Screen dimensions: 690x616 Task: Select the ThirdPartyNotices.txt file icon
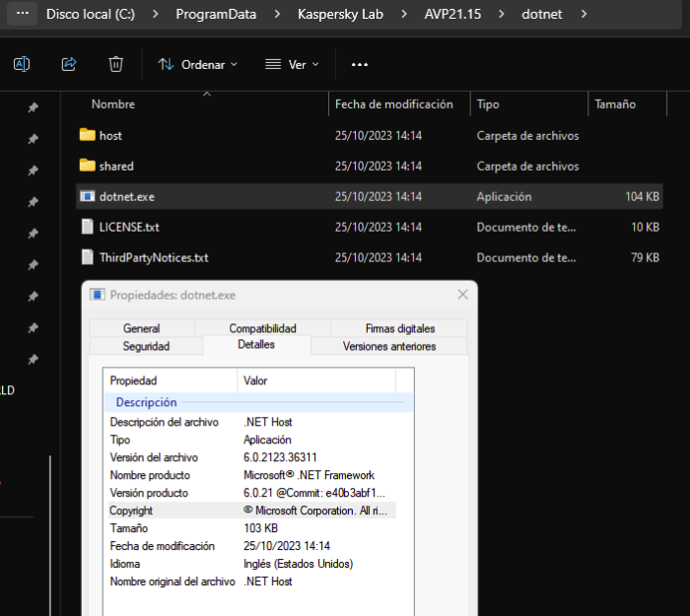pyautogui.click(x=87, y=257)
